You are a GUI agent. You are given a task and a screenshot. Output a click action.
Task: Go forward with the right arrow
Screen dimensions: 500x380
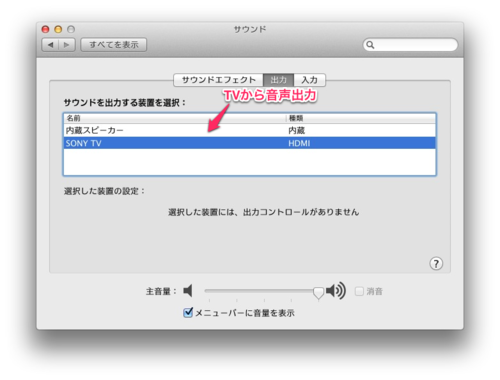pos(67,45)
